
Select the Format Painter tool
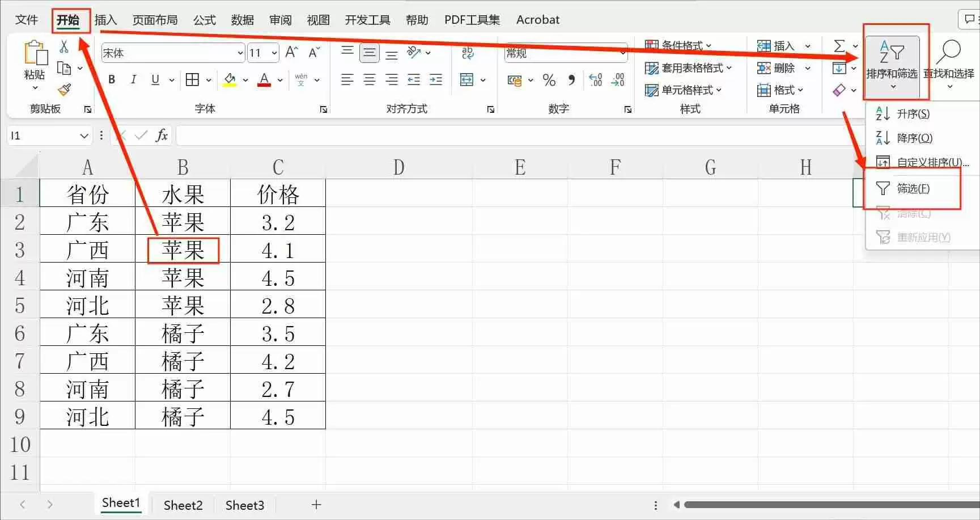coord(64,90)
